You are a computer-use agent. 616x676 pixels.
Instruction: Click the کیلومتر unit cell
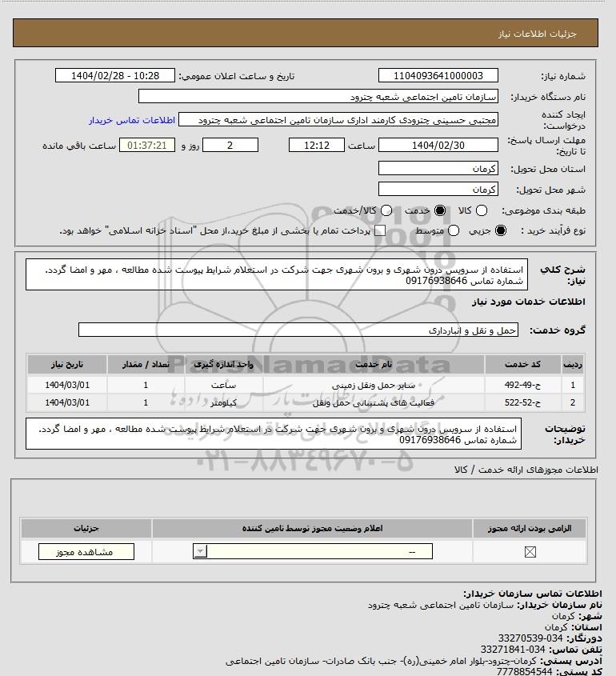click(x=223, y=402)
